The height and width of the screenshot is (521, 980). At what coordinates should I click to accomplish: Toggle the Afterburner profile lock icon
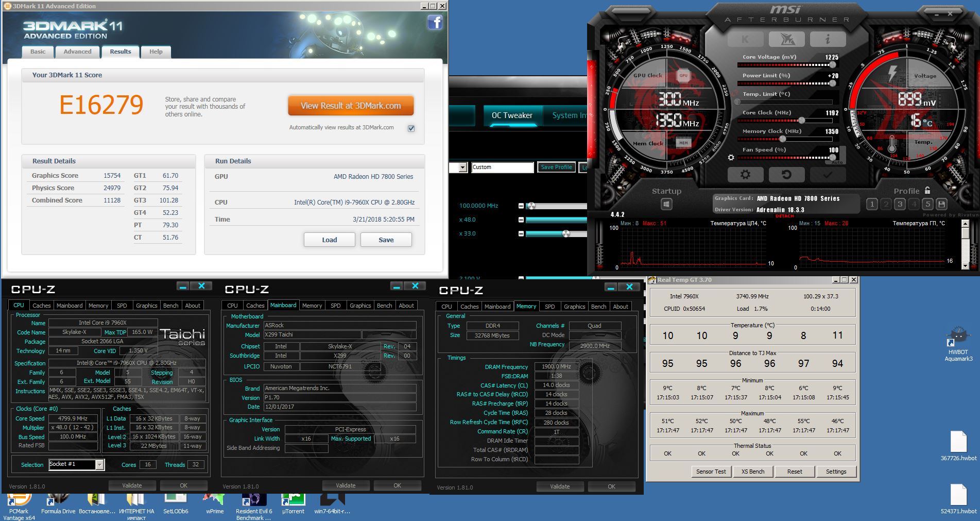tap(927, 190)
